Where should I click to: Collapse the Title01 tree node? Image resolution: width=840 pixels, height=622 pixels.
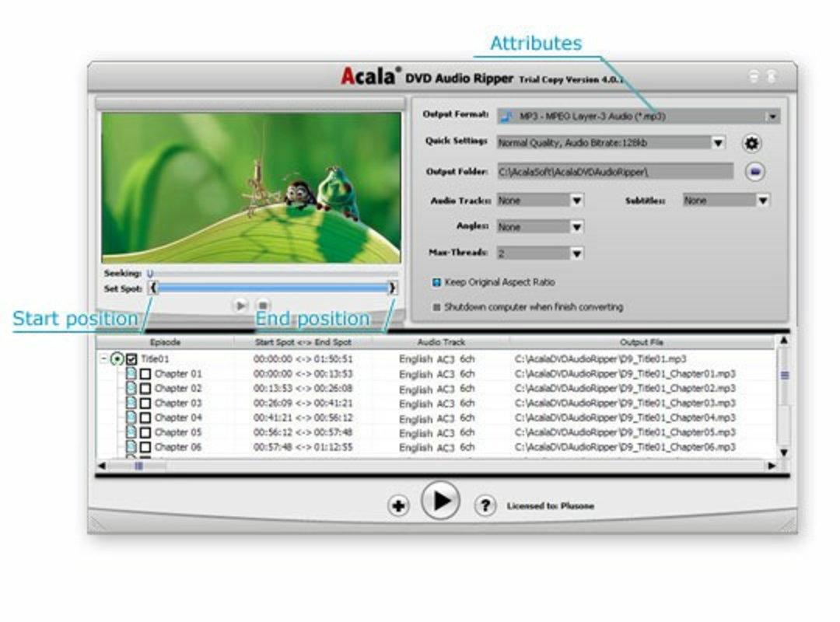tap(103, 359)
